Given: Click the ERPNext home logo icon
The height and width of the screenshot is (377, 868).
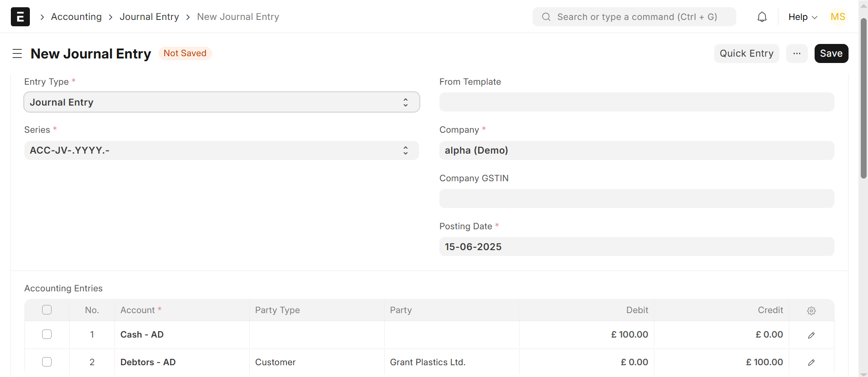Looking at the screenshot, I should point(20,17).
